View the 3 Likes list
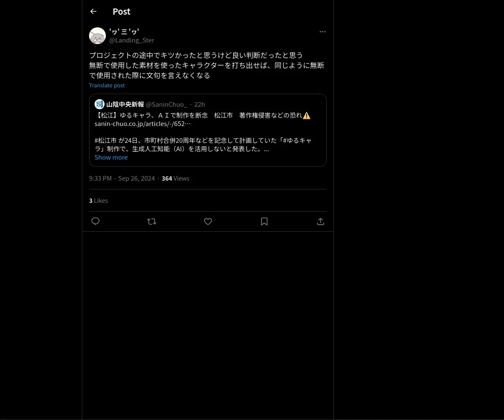This screenshot has height=420, width=504. 98,201
